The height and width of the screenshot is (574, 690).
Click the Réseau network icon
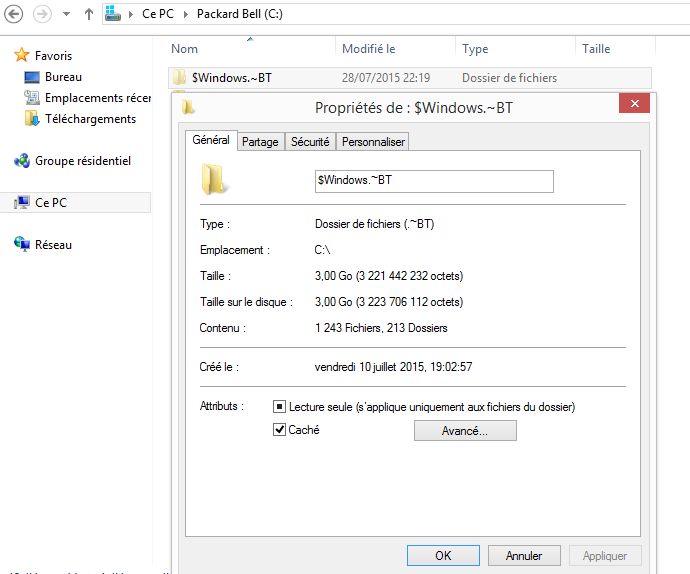[22, 243]
